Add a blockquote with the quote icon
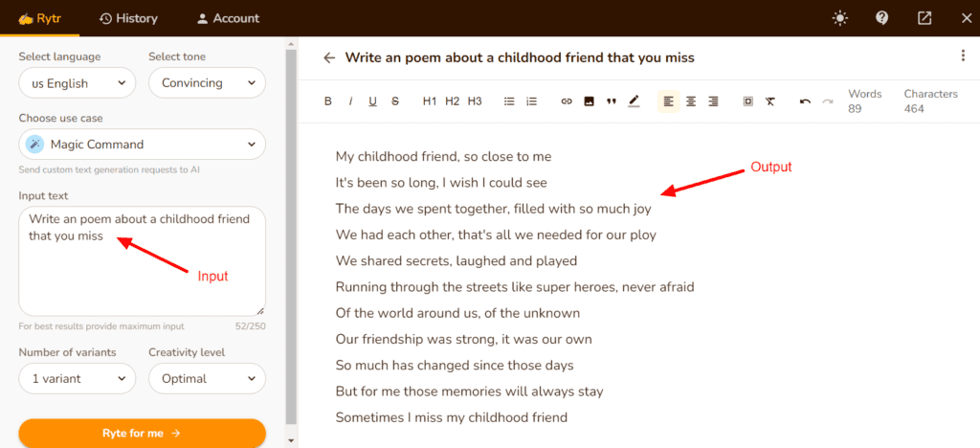The height and width of the screenshot is (448, 980). tap(611, 101)
